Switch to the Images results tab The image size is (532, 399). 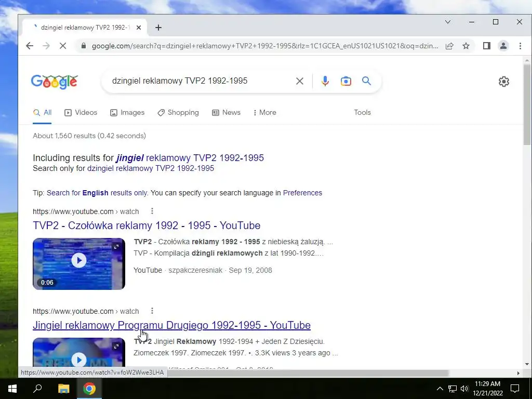click(x=127, y=113)
